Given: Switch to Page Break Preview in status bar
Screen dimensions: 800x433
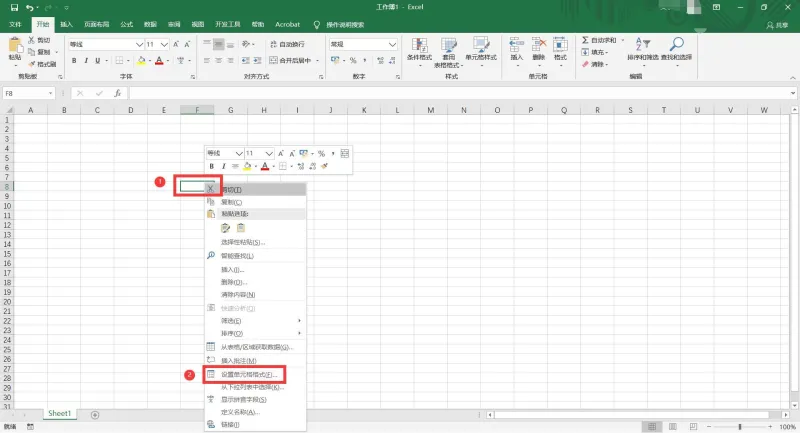Looking at the screenshot, I should (x=693, y=426).
